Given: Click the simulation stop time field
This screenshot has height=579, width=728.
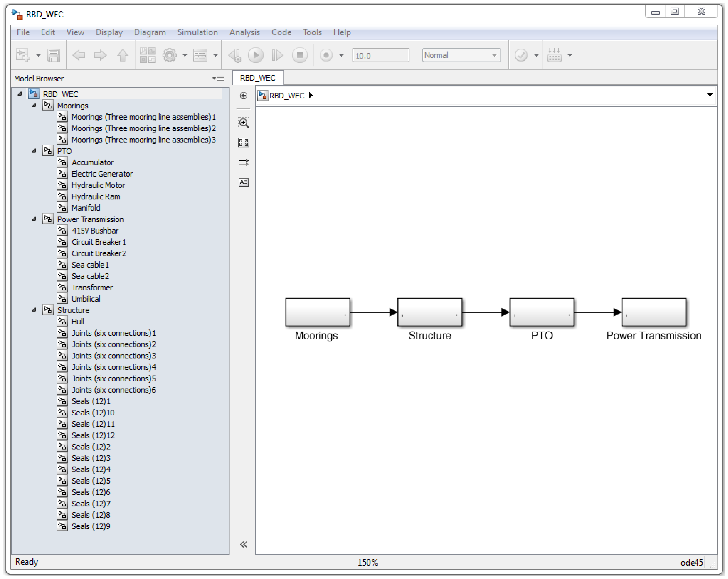Looking at the screenshot, I should coord(380,55).
